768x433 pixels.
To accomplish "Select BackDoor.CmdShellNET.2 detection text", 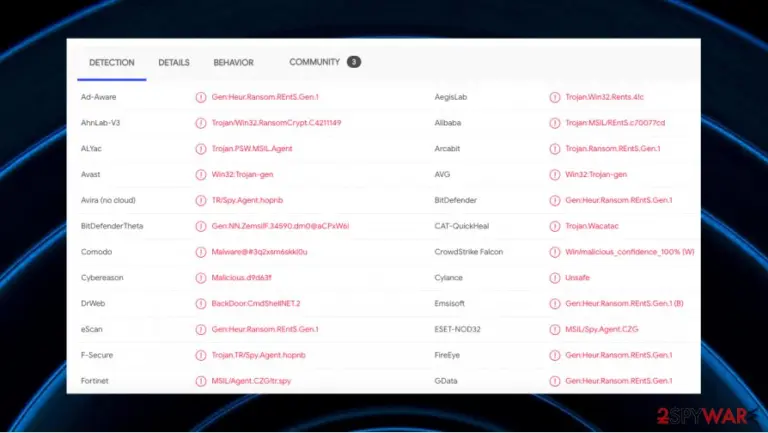I will 256,304.
